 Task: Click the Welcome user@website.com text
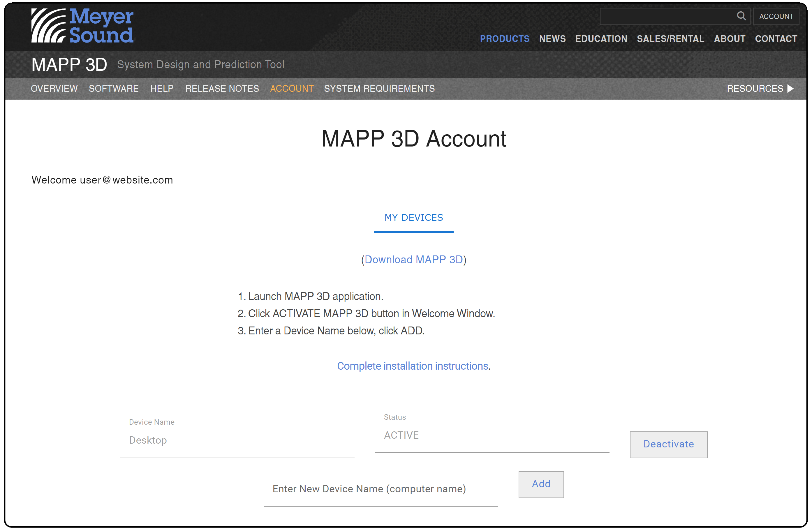click(102, 180)
